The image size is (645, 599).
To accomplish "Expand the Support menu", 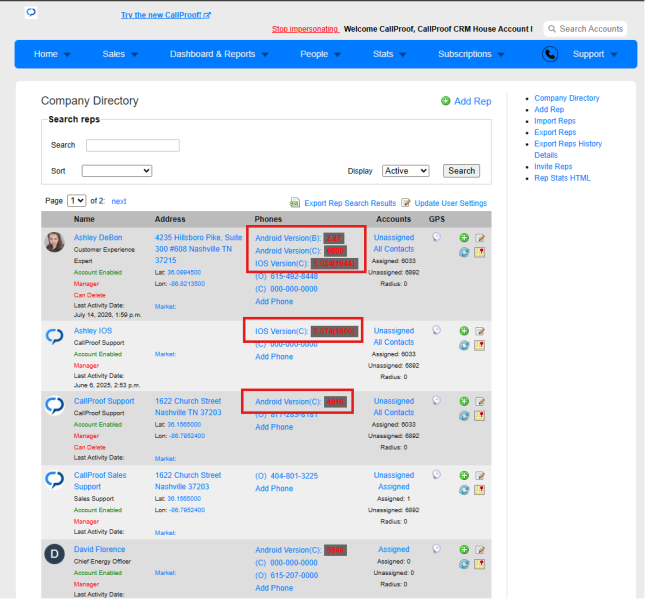I will click(x=595, y=54).
